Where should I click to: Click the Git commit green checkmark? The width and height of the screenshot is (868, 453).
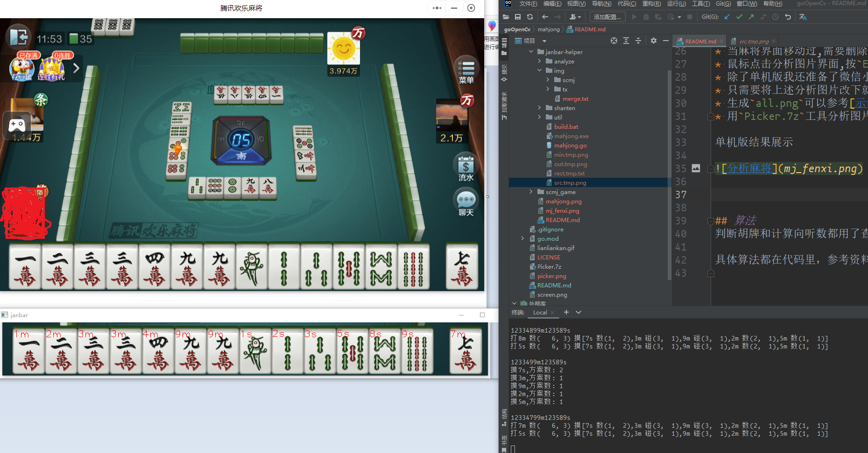point(739,17)
